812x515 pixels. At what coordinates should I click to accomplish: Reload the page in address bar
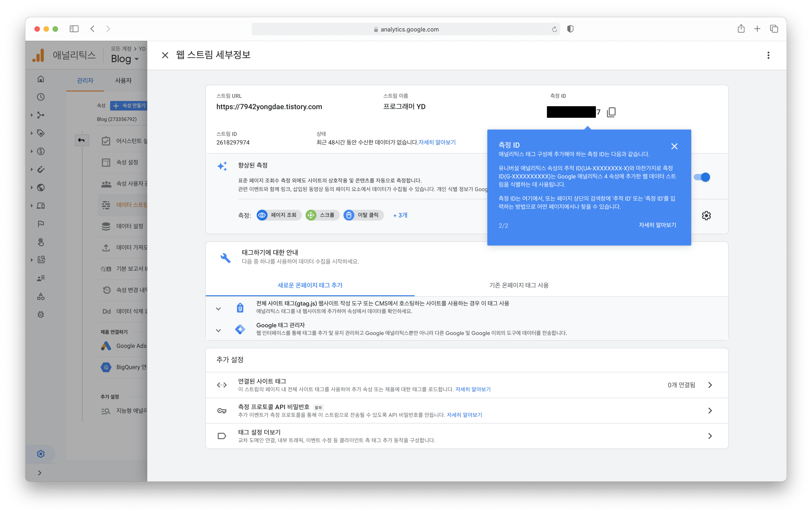pyautogui.click(x=554, y=29)
